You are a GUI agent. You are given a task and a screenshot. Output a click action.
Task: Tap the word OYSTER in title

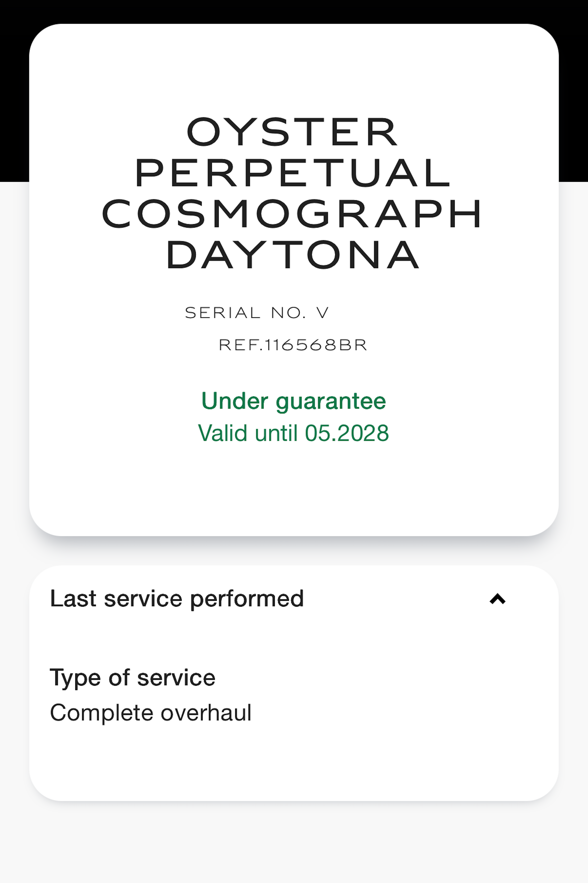(x=292, y=132)
